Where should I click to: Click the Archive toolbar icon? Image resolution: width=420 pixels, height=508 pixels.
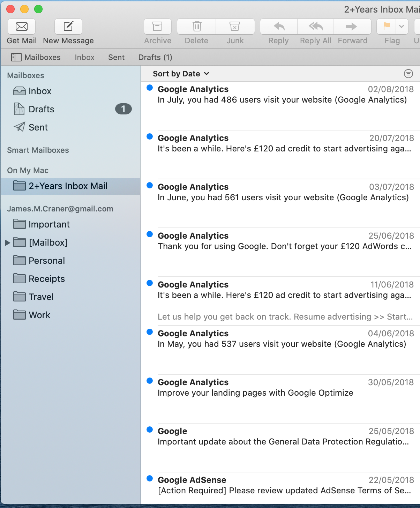(158, 27)
